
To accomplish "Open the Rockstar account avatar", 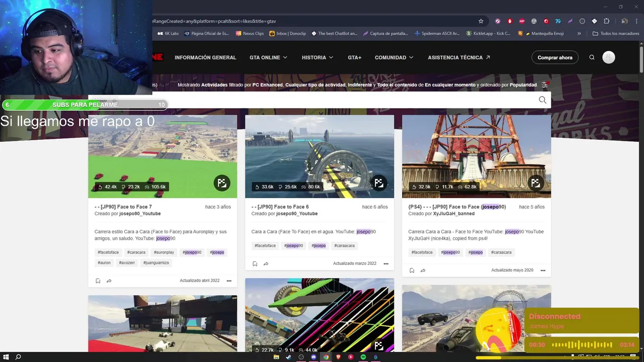I will coord(609,57).
